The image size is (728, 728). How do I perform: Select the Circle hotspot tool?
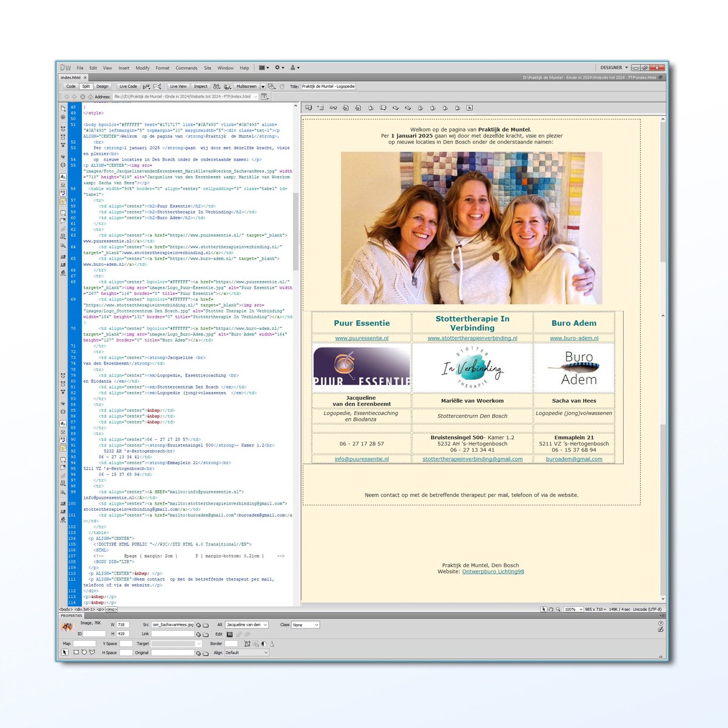pos(84,652)
